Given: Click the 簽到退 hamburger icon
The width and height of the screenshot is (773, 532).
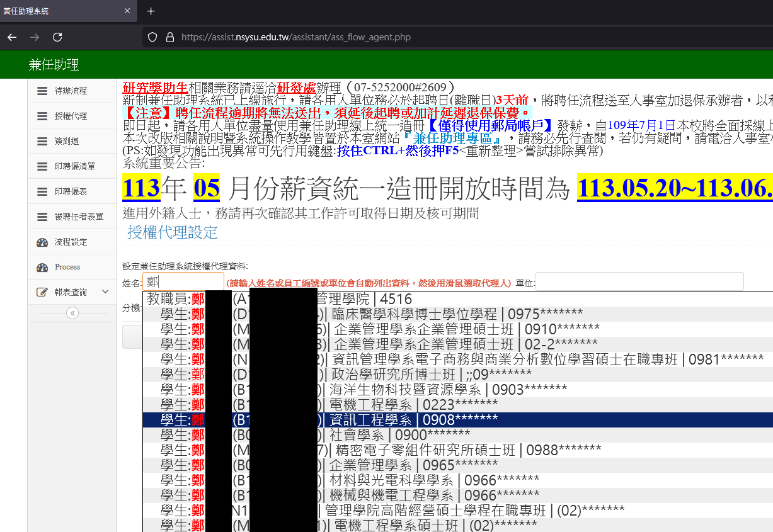Looking at the screenshot, I should pos(42,141).
